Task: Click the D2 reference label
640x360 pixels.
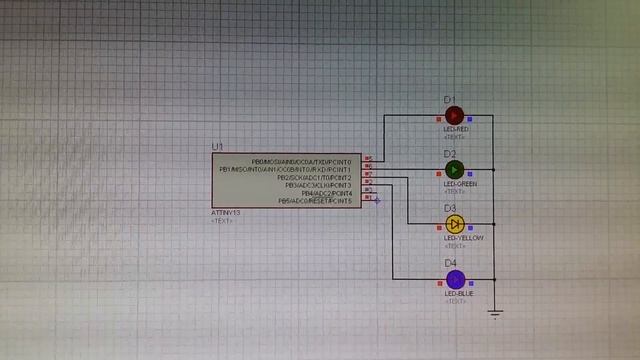Action: coord(450,154)
